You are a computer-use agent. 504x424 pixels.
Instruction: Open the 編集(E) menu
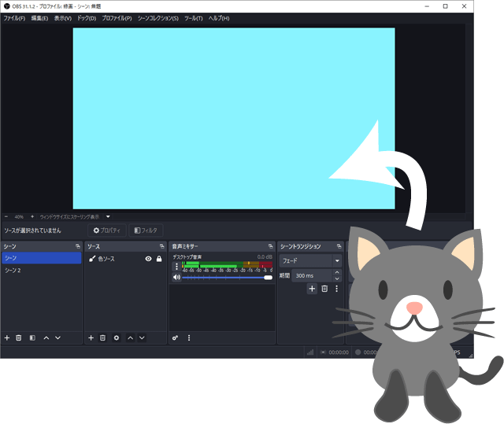click(39, 18)
